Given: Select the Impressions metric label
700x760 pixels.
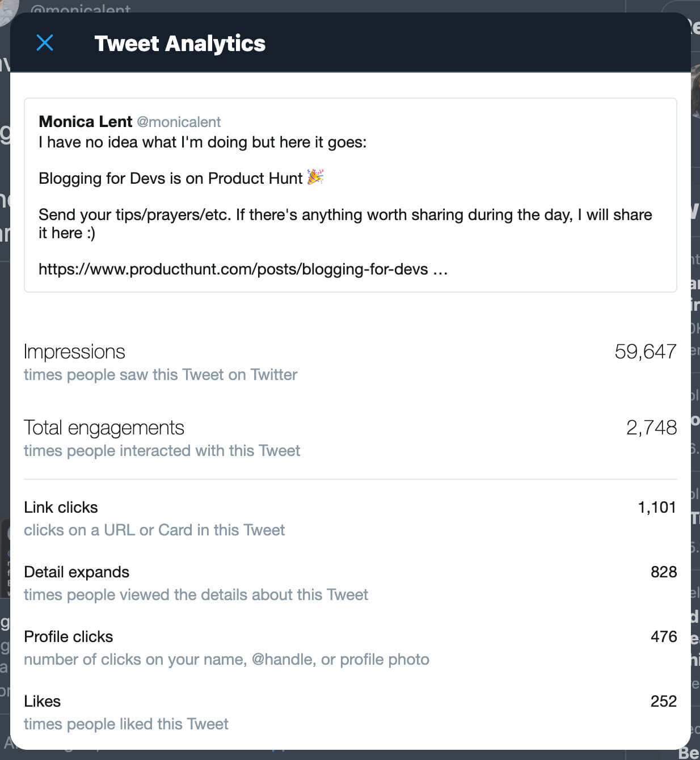Looking at the screenshot, I should point(74,352).
